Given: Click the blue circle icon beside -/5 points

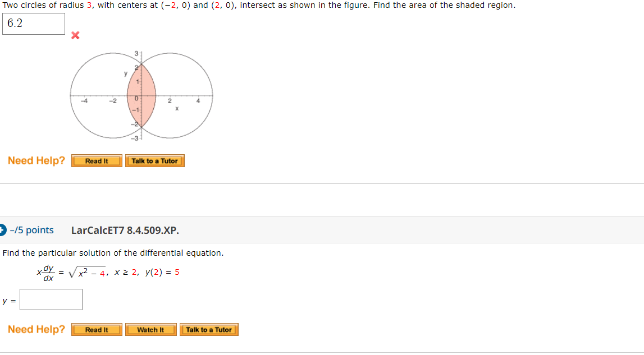Looking at the screenshot, I should [4, 230].
